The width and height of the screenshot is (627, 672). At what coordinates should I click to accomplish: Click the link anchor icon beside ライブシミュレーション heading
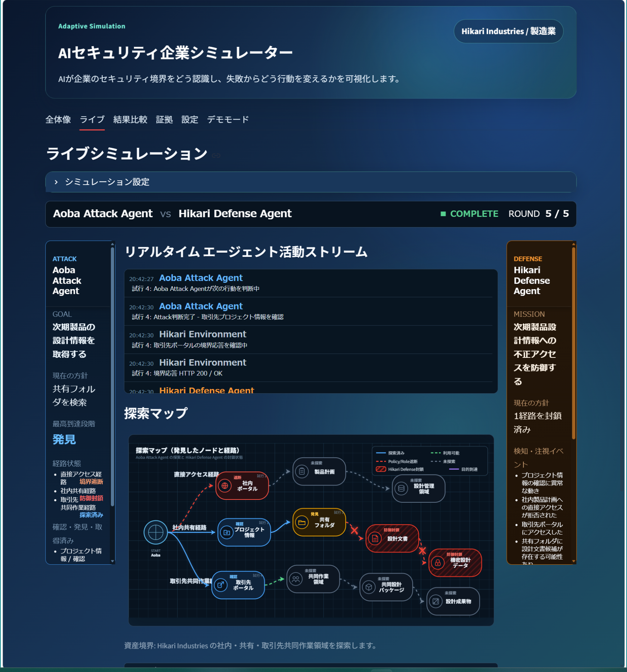pos(216,155)
